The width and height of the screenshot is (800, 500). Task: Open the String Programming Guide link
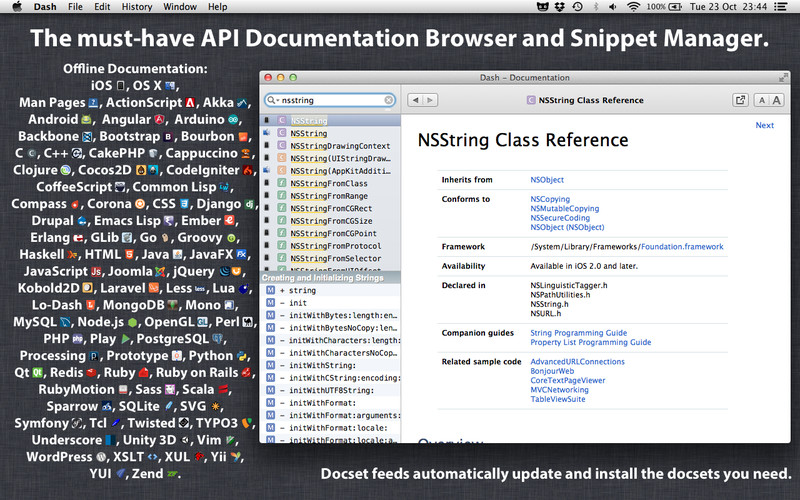tap(579, 333)
